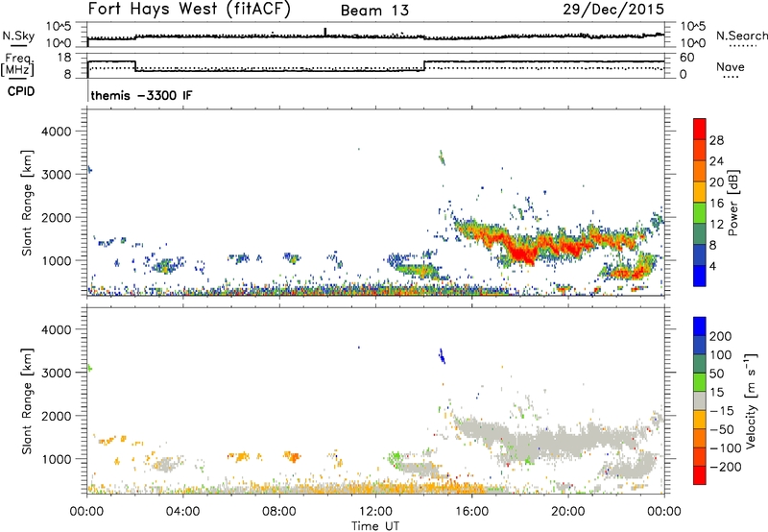768x532 pixels.
Task: Click the '200' velocity colorbar tick
Action: pos(721,336)
